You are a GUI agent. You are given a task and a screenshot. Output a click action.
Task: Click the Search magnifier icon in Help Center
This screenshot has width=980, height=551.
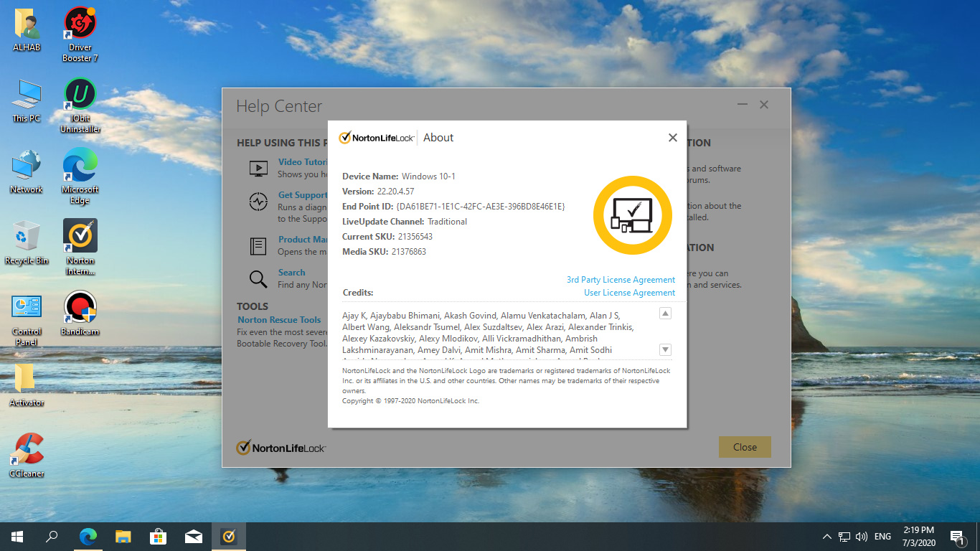click(x=258, y=279)
